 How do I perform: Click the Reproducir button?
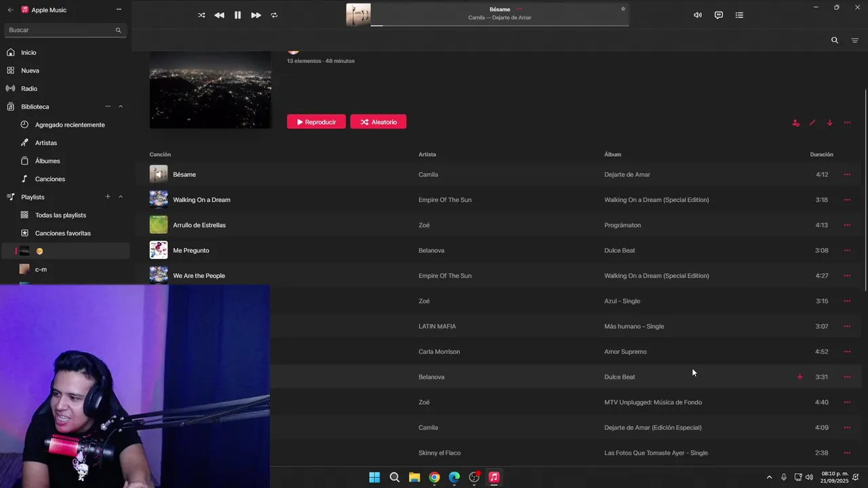(316, 122)
